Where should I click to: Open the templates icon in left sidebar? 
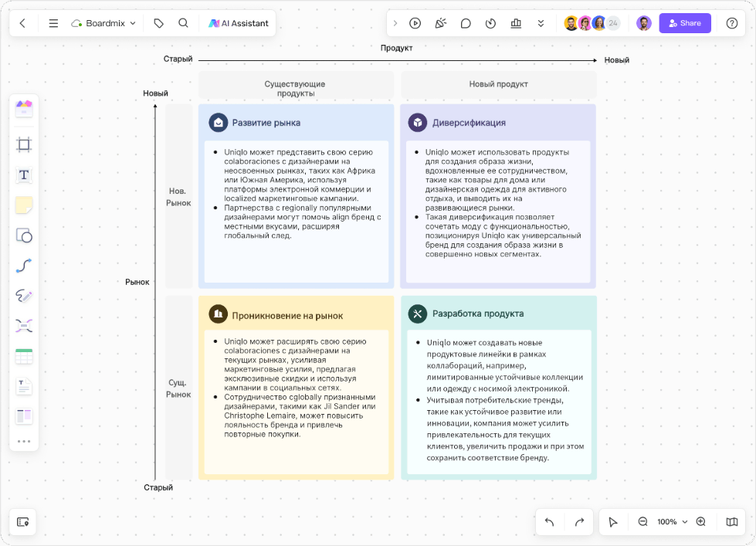click(24, 109)
